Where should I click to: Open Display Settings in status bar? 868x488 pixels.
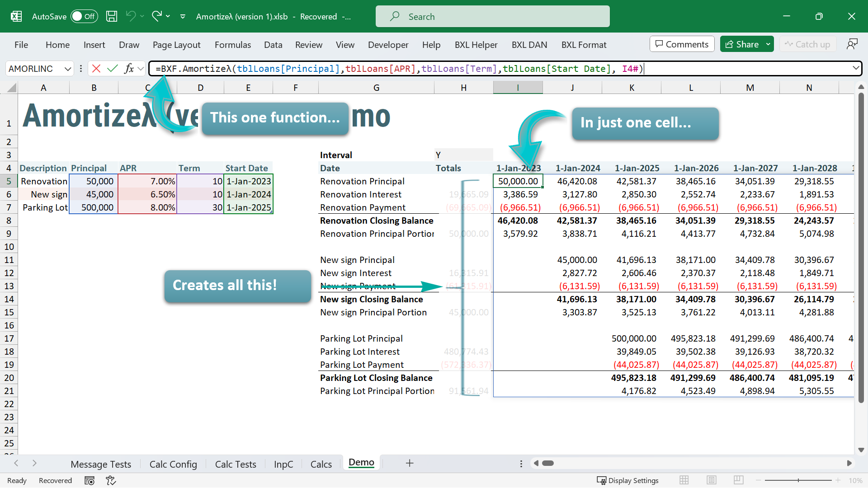pos(627,480)
